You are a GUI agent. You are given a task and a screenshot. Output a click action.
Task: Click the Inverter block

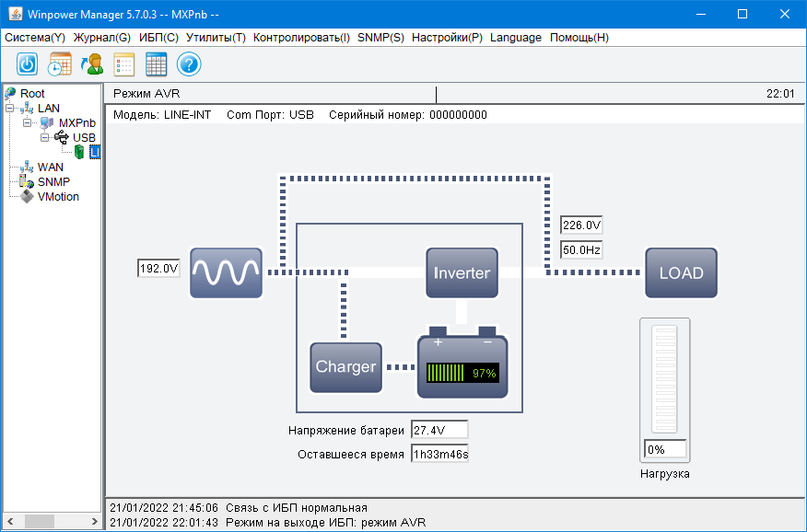click(x=462, y=273)
